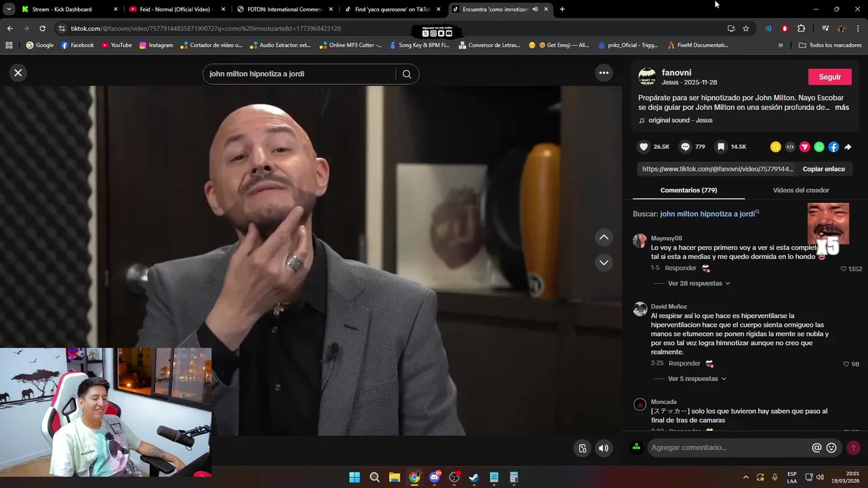Screen dimensions: 868x488
Task: Open Chrome tab search dropdown arrow
Action: (x=9, y=9)
